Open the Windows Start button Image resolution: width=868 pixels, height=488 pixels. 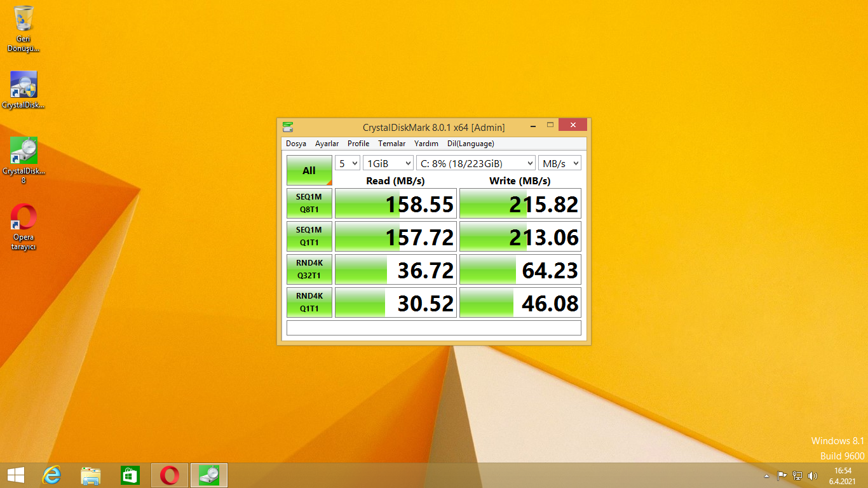[x=15, y=475]
